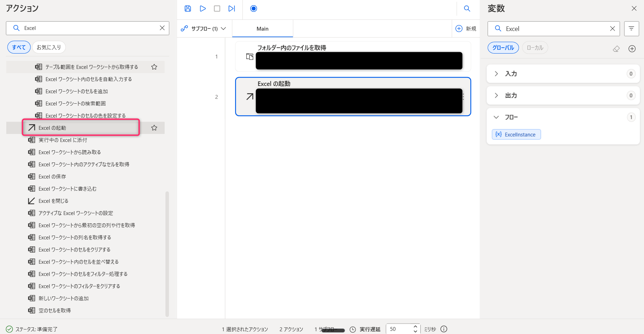Open the サブフロー (1) dropdown

204,29
